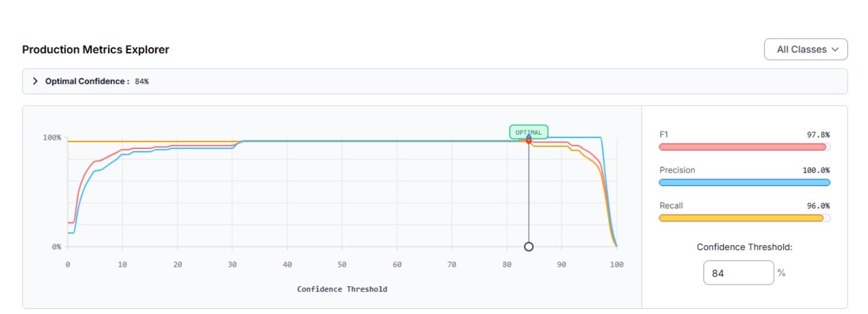Click the 50 tick label on x-axis
868x314 pixels.
(x=342, y=264)
